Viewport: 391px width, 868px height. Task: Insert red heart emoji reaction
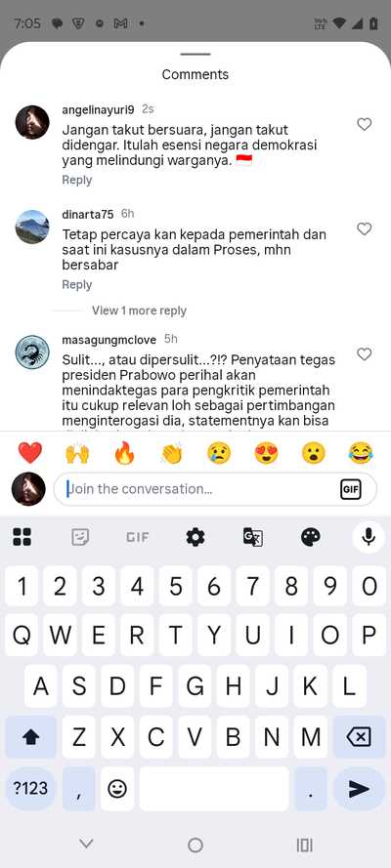[30, 453]
